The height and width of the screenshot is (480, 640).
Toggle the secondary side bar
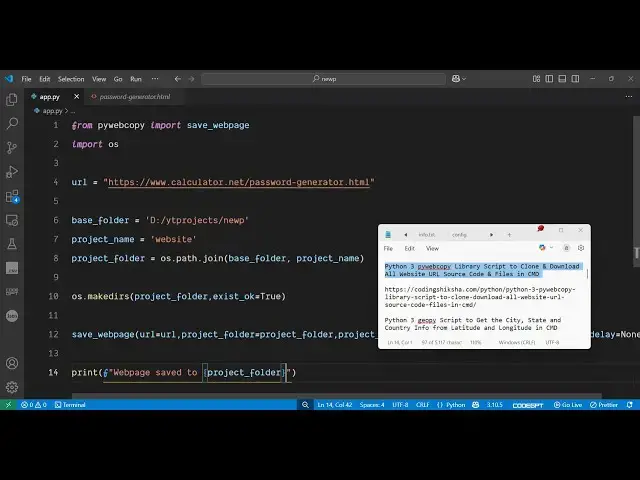click(x=575, y=79)
